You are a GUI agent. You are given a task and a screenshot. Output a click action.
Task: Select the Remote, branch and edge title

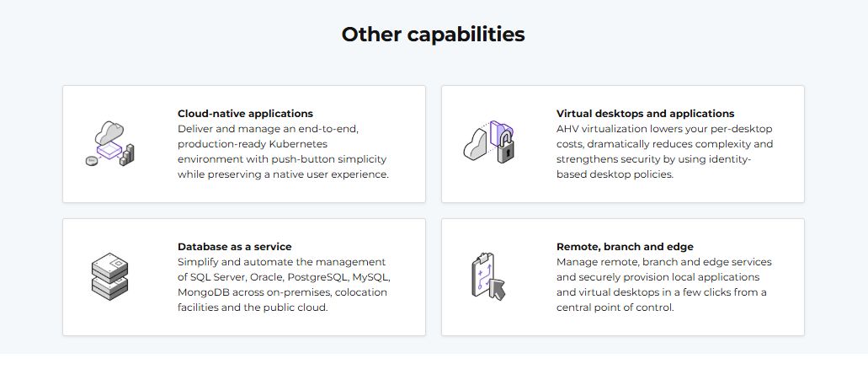pos(625,247)
